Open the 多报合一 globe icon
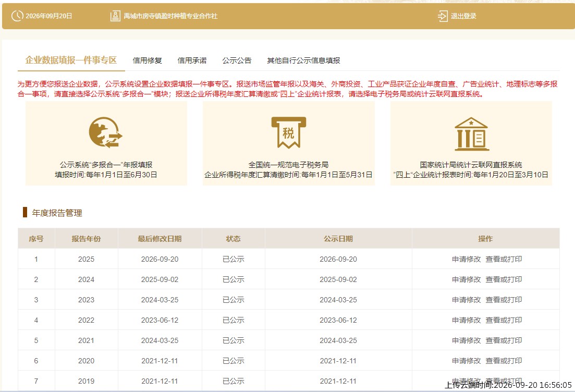Screen dimensions: 575x392 106,132
